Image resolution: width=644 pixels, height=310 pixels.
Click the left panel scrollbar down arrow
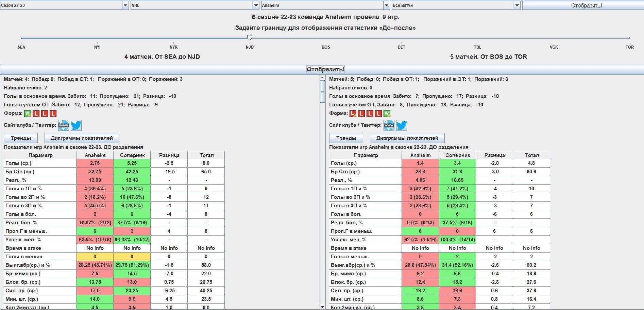(x=322, y=307)
